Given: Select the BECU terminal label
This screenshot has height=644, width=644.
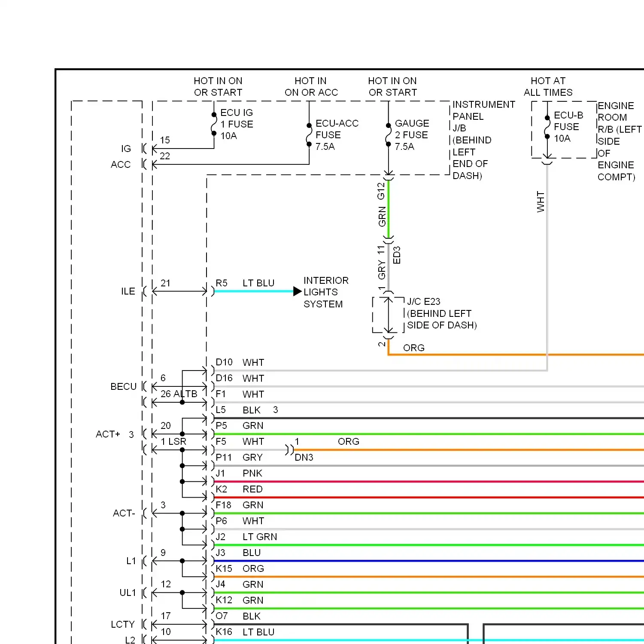Looking at the screenshot, I should click(124, 386).
